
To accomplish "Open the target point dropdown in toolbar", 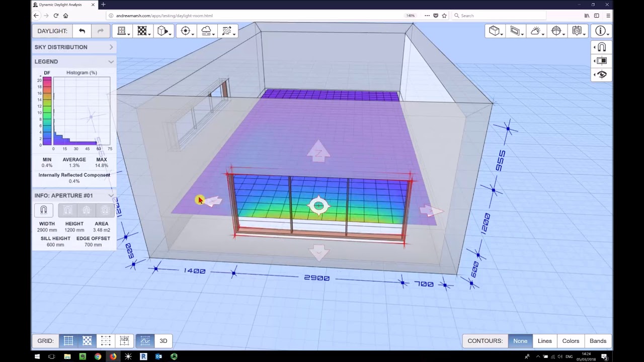I will click(186, 31).
